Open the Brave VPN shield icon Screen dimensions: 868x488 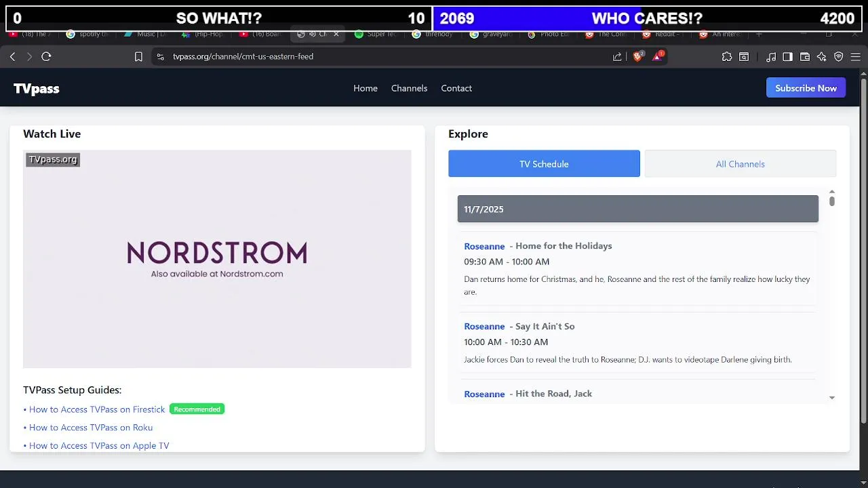click(x=839, y=57)
